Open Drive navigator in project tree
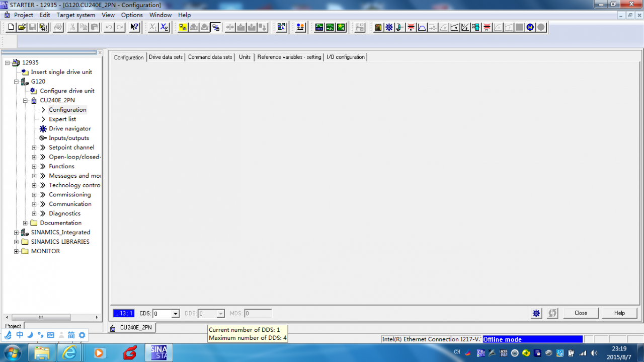644x362 pixels. click(69, 128)
